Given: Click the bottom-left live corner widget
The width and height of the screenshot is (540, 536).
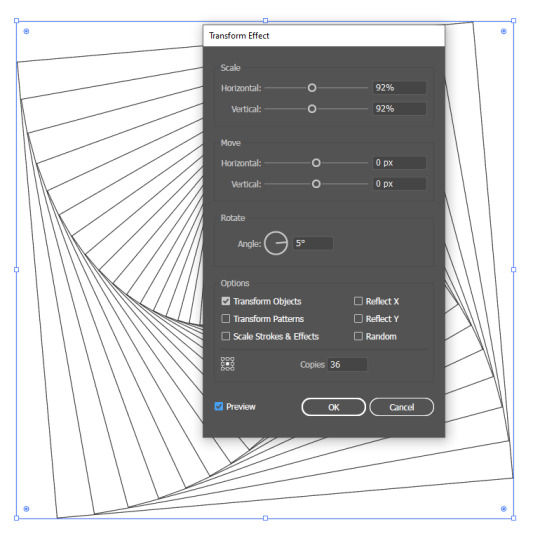Looking at the screenshot, I should [x=26, y=509].
